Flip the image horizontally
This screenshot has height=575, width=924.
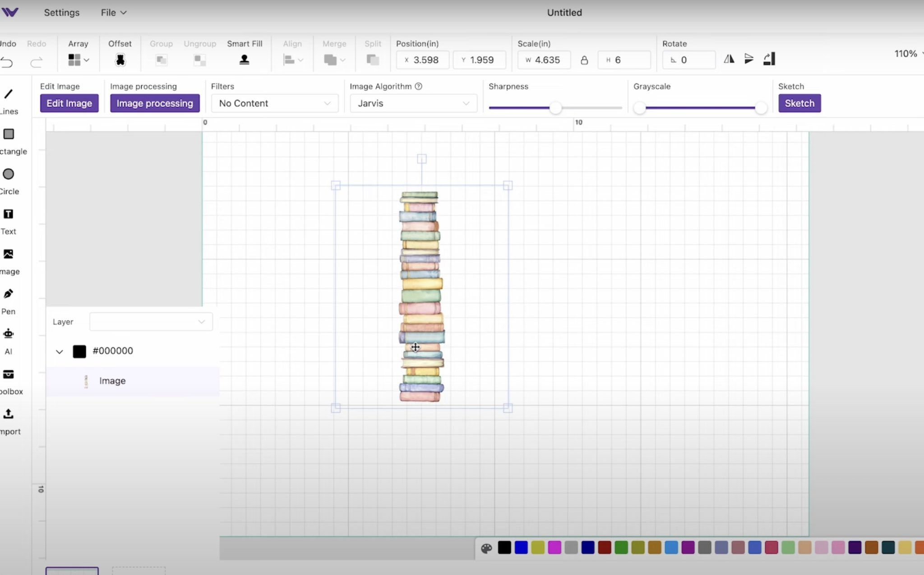point(729,59)
